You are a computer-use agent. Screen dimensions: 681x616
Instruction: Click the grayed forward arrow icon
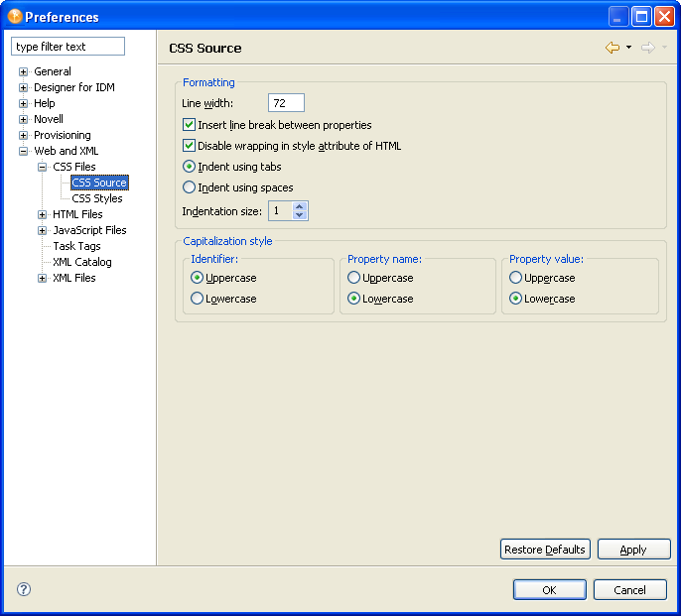click(648, 48)
